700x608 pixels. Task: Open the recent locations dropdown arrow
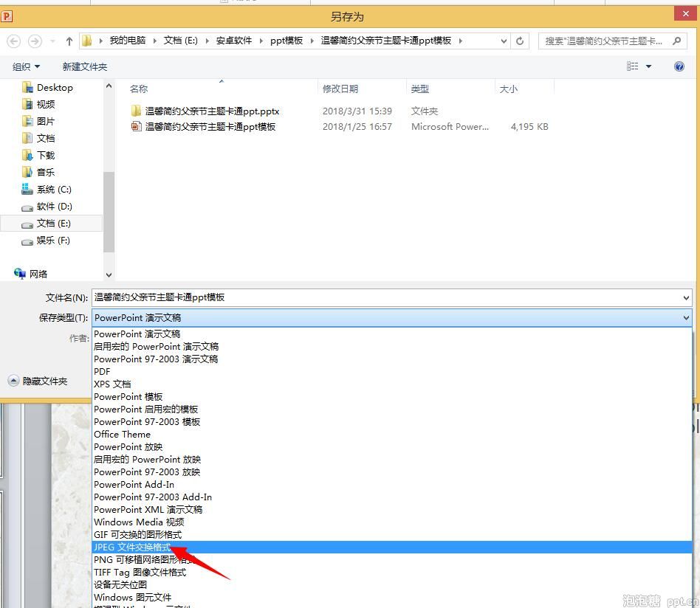pyautogui.click(x=52, y=41)
